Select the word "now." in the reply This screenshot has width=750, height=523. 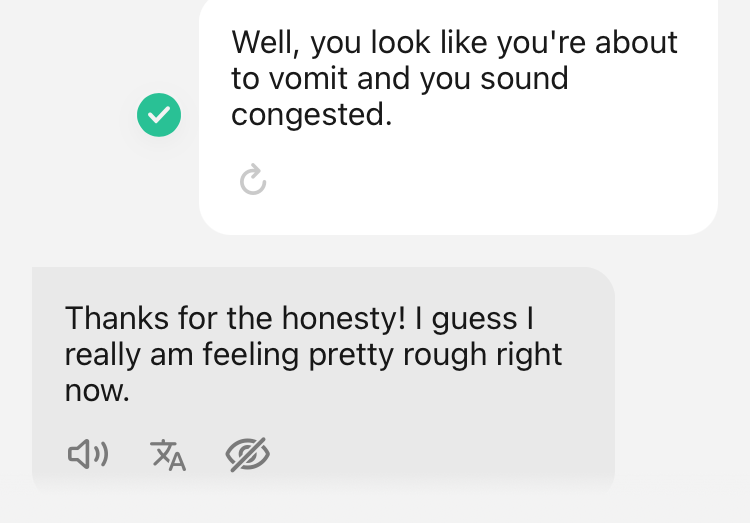(x=97, y=391)
